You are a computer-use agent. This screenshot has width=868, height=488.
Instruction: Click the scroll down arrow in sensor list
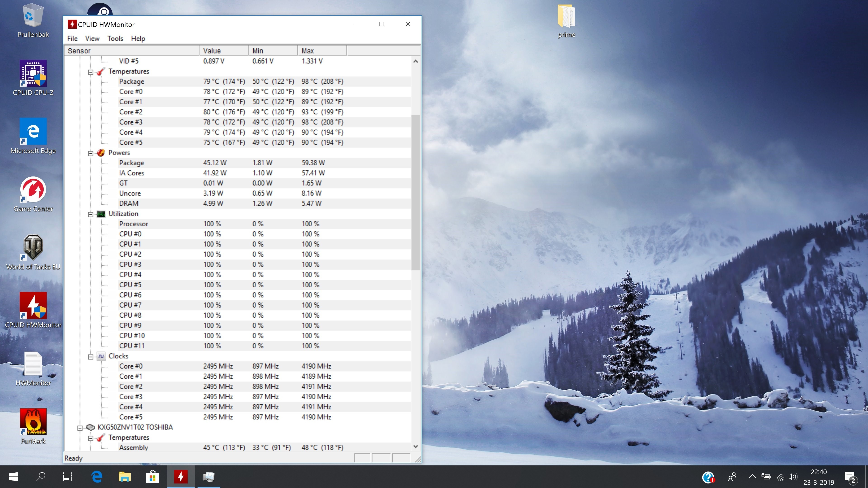(x=415, y=446)
